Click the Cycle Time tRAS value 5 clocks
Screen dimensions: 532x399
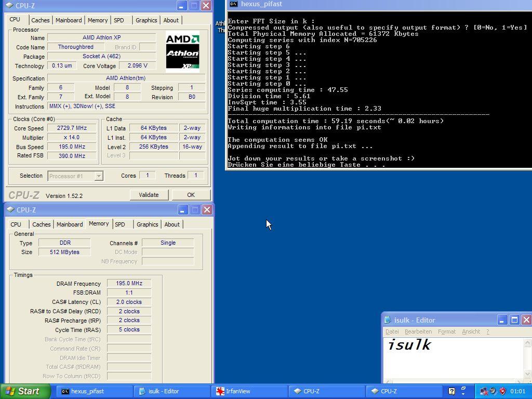(x=129, y=329)
